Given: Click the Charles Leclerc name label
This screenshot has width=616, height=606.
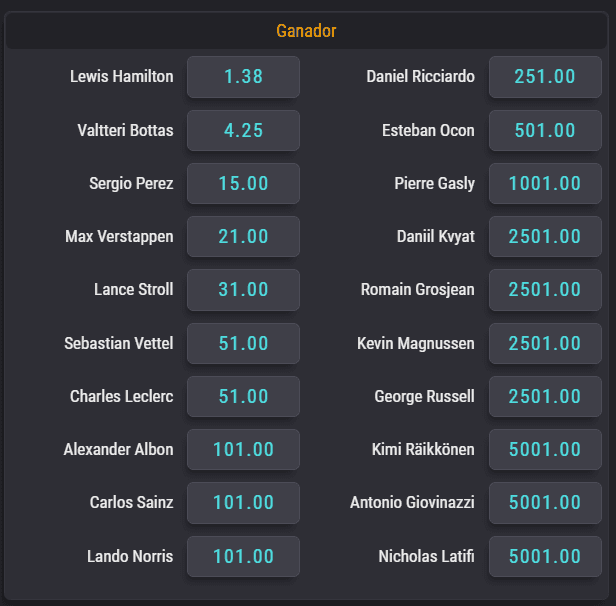Looking at the screenshot, I should click(122, 396).
